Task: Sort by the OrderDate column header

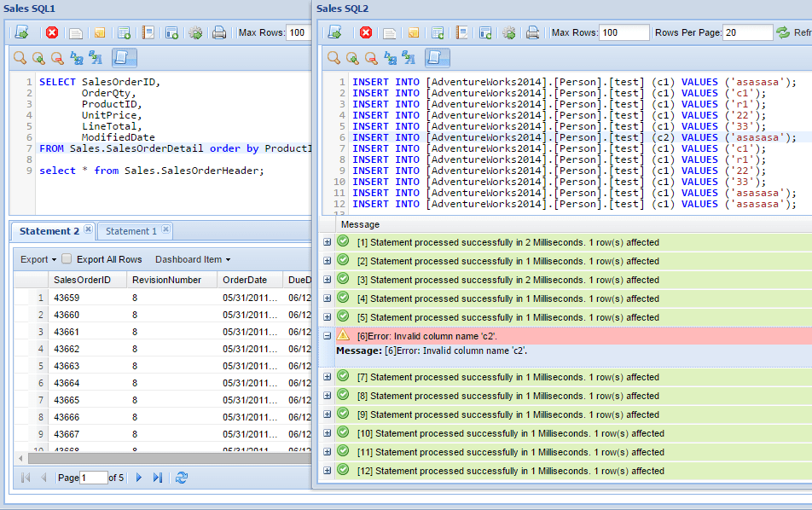Action: 250,280
